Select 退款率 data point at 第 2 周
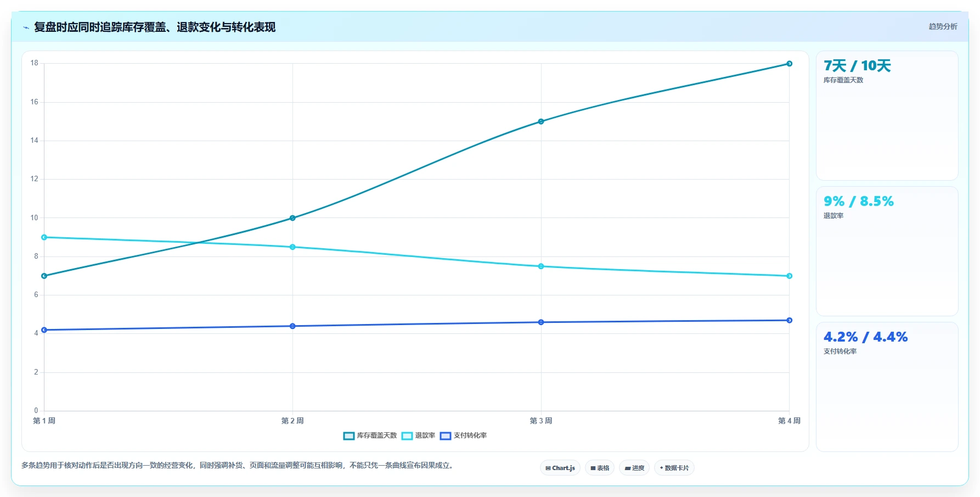 point(292,247)
